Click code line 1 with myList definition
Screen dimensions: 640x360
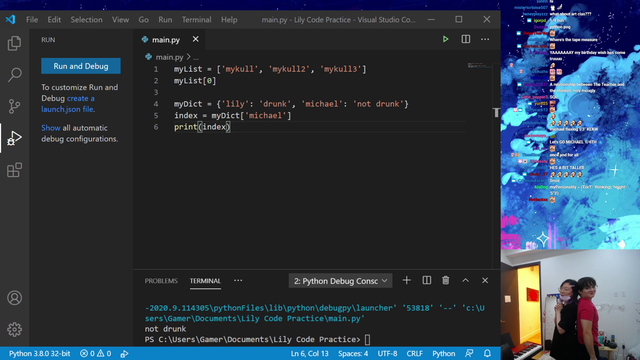(x=270, y=69)
